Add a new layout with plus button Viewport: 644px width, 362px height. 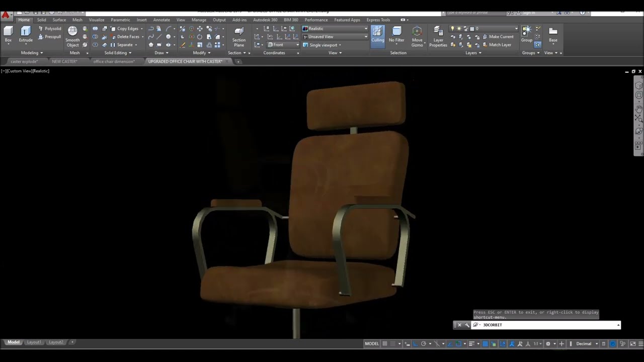[x=72, y=342]
